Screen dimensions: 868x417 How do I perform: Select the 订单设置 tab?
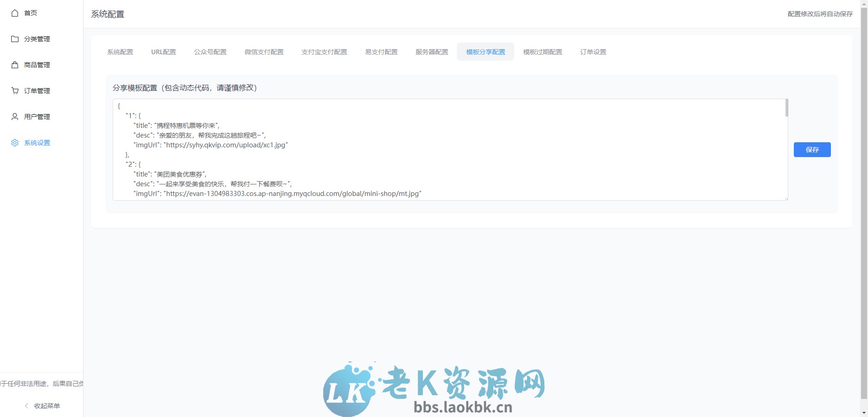point(593,52)
